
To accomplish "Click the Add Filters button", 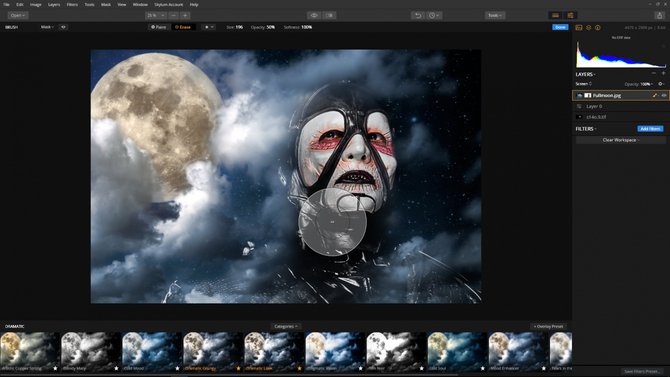I will (650, 129).
